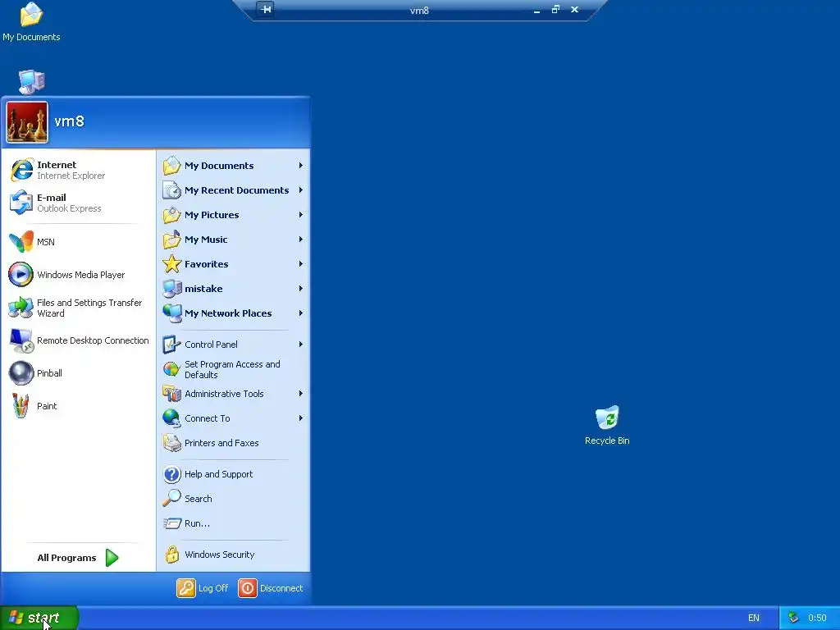Click the Search magnifying glass icon
The height and width of the screenshot is (630, 840).
point(172,499)
